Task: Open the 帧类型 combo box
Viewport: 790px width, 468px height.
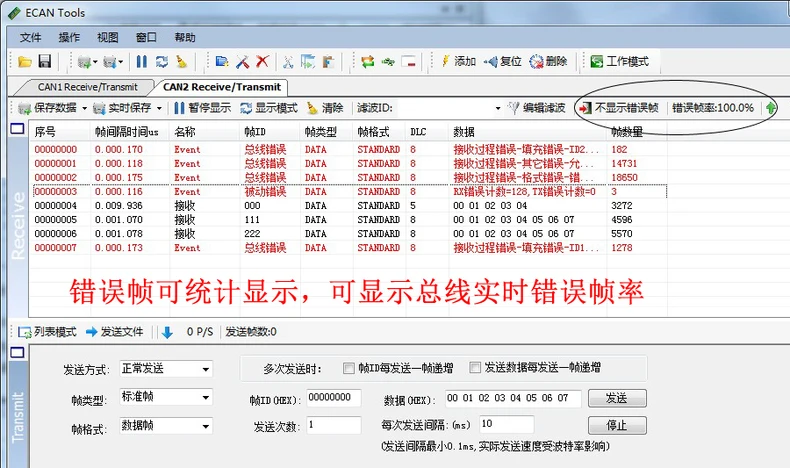Action: 166,397
